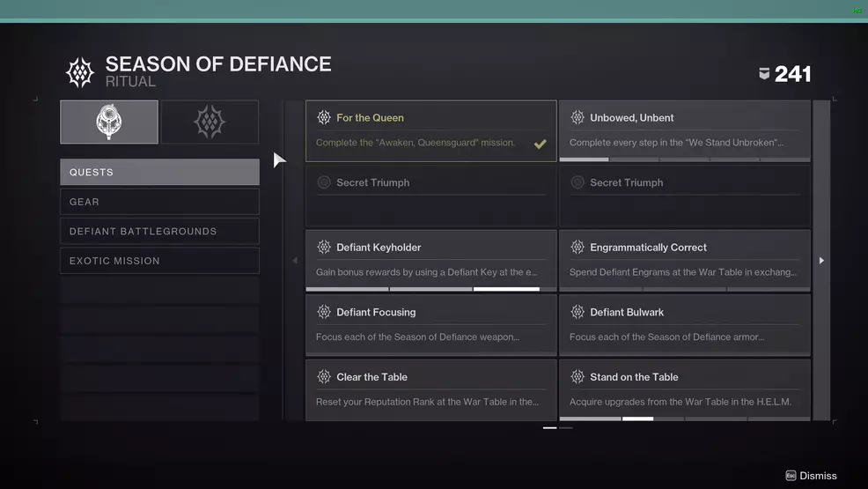Open the Quests category
The width and height of the screenshot is (868, 489).
pyautogui.click(x=159, y=173)
